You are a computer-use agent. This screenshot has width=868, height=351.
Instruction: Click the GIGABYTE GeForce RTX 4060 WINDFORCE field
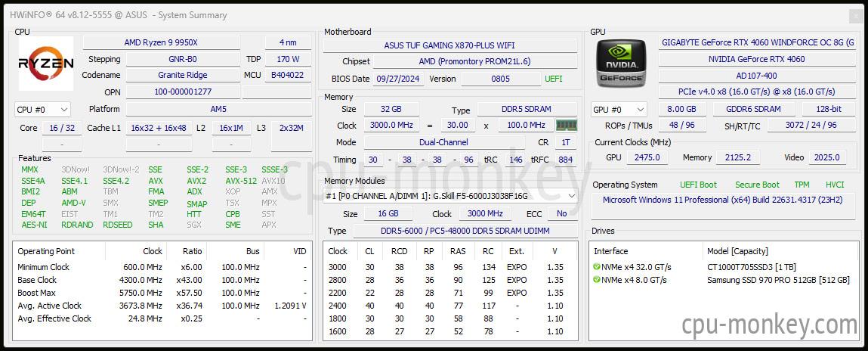758,42
